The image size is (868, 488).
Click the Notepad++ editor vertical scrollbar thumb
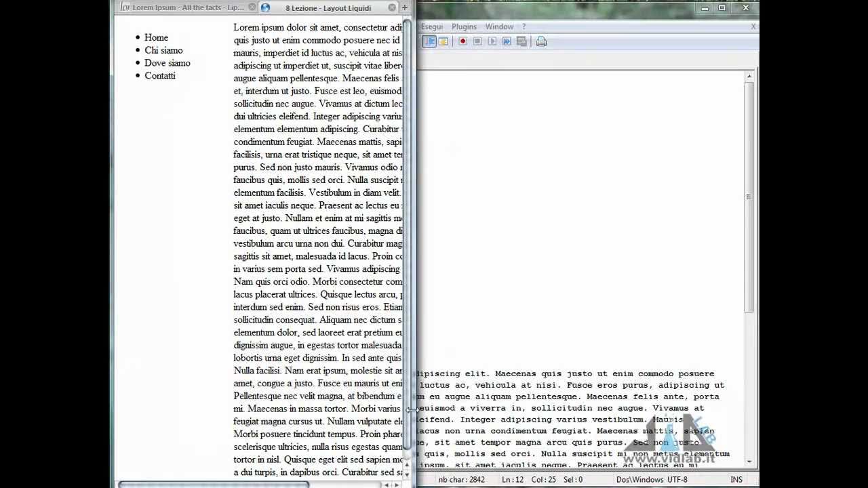(x=749, y=197)
